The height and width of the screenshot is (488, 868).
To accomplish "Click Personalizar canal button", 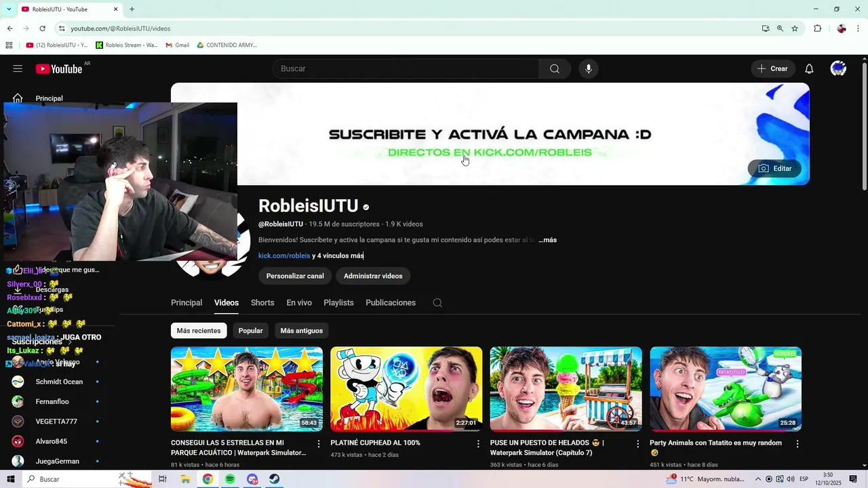I will [295, 276].
